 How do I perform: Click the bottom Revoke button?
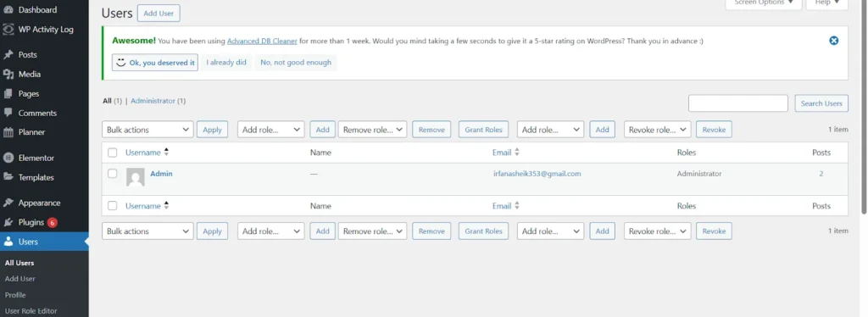pyautogui.click(x=714, y=231)
